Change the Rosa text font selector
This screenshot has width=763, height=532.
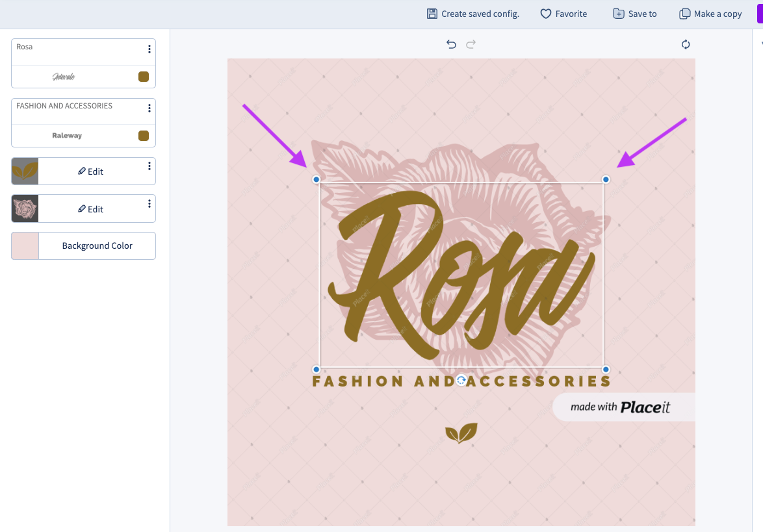pyautogui.click(x=64, y=77)
